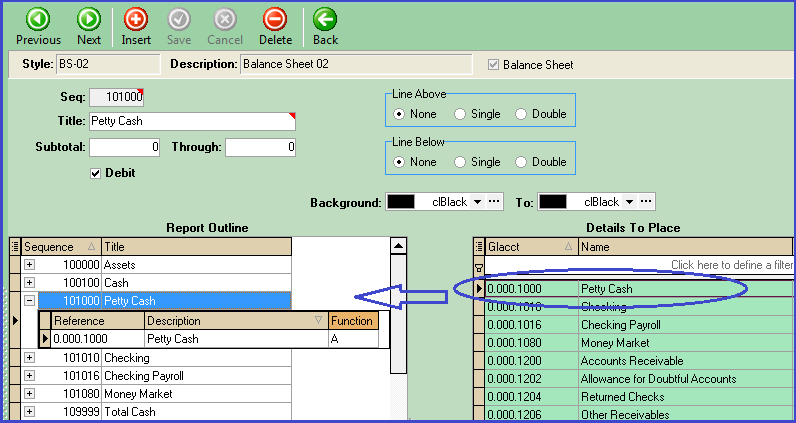796x423 pixels.
Task: Click the Style field BS-02
Action: pyautogui.click(x=108, y=64)
